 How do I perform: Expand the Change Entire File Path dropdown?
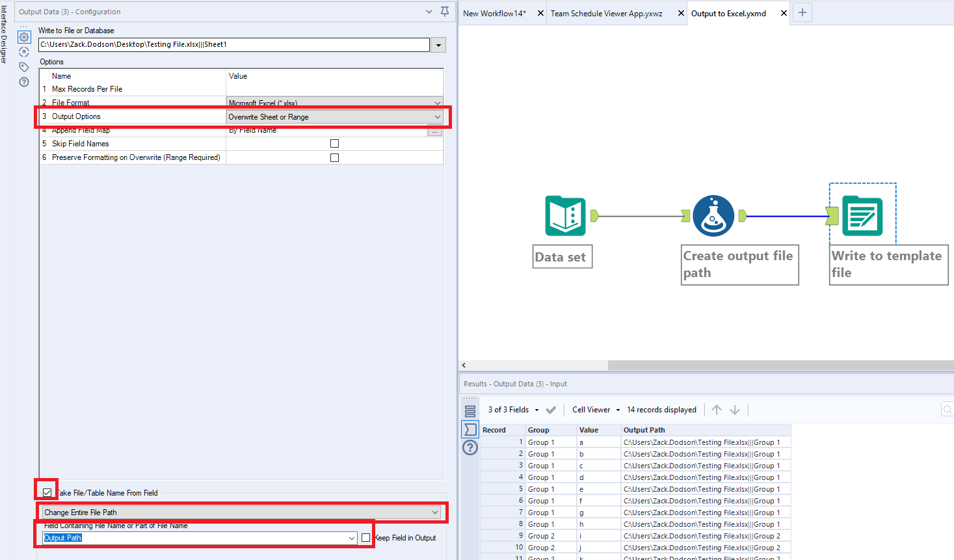coord(436,513)
